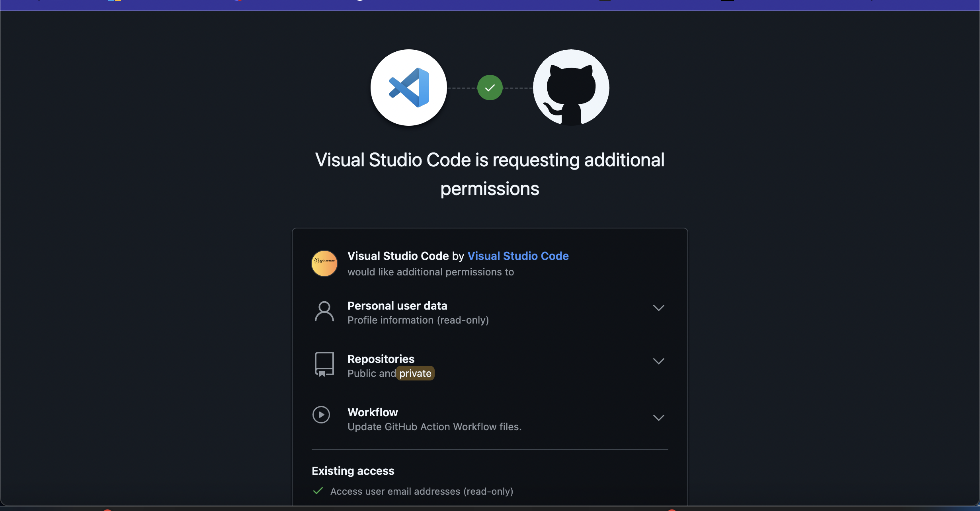This screenshot has height=511, width=980.
Task: Click the Visual Studio Code logo circle
Action: pos(408,88)
